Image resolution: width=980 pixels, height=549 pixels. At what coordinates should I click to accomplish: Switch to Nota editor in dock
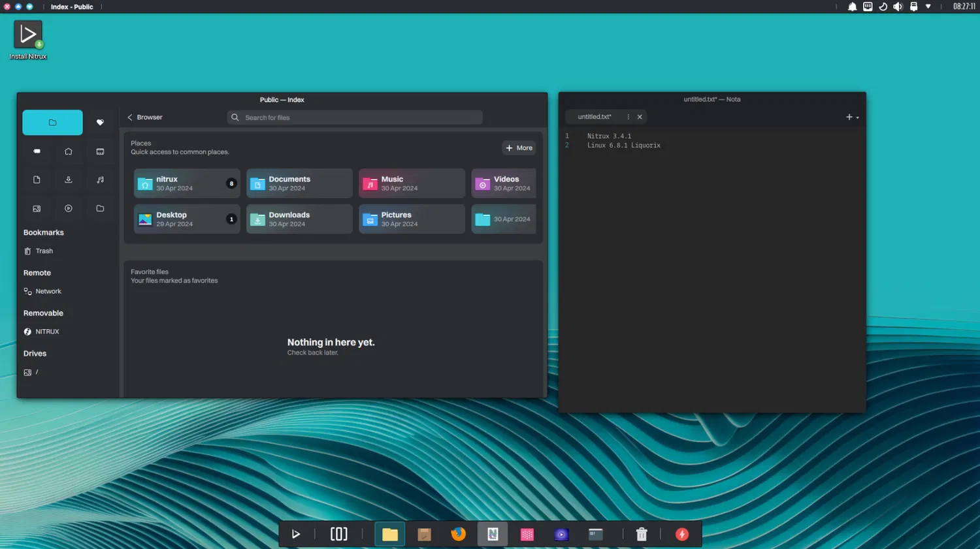click(493, 534)
